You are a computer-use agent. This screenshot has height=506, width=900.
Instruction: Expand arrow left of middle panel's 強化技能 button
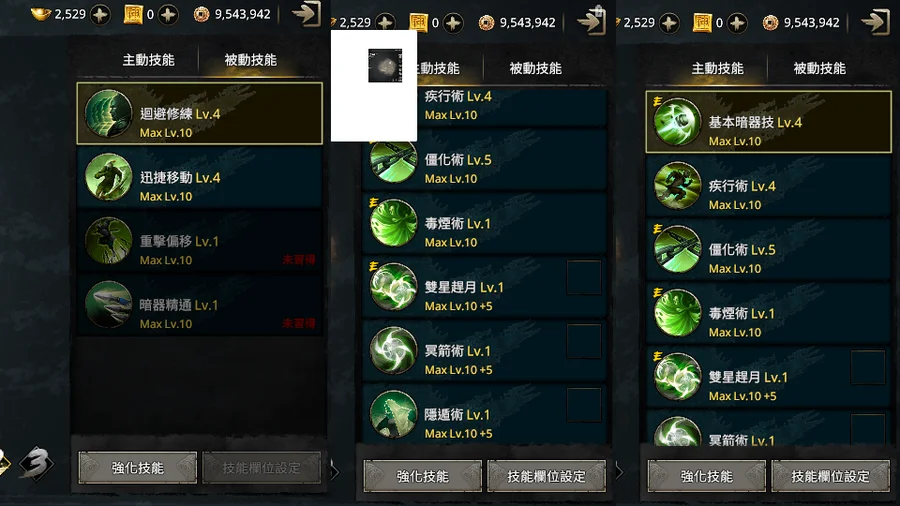(x=335, y=472)
